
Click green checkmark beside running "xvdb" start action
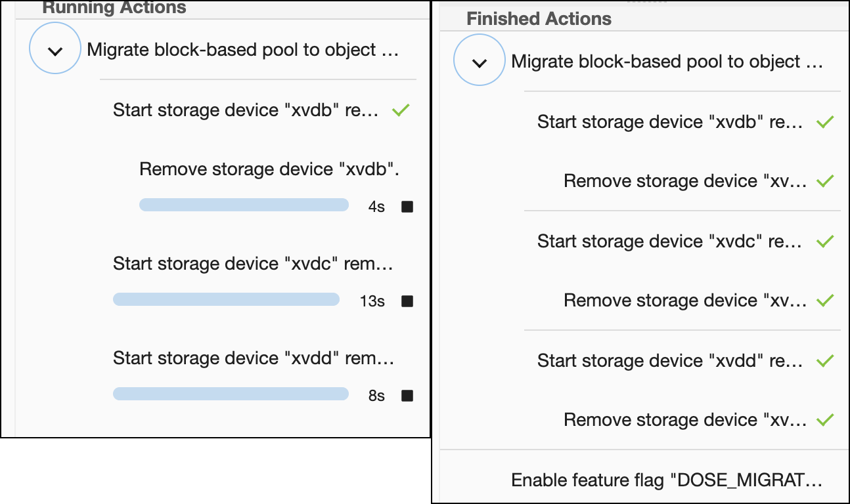[x=401, y=110]
